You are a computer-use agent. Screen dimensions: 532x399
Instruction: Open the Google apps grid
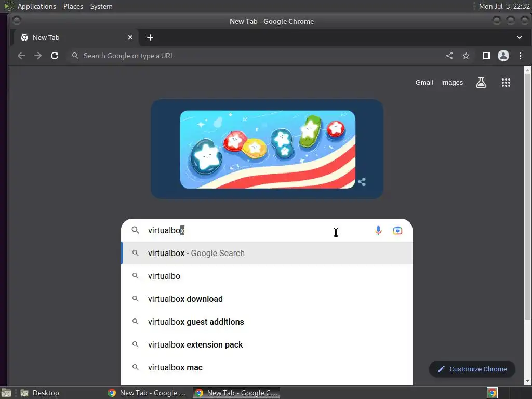(506, 83)
